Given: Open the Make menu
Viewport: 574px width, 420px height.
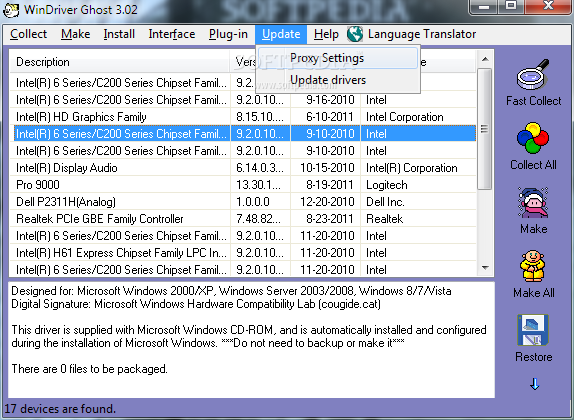Looking at the screenshot, I should click(75, 34).
